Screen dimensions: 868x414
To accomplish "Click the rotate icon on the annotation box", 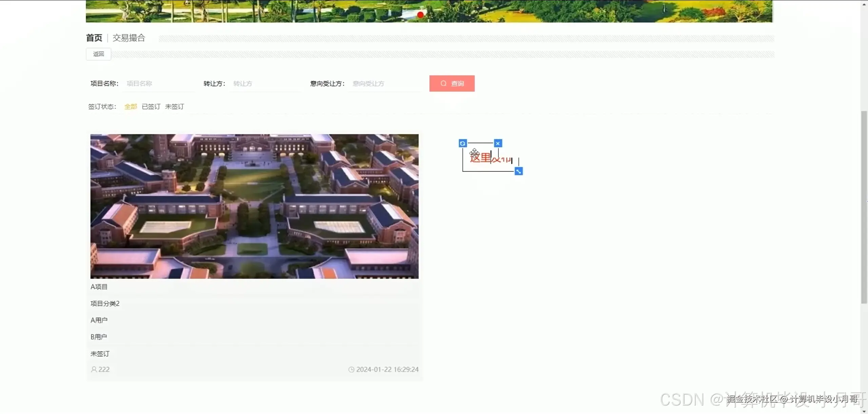I will point(462,143).
